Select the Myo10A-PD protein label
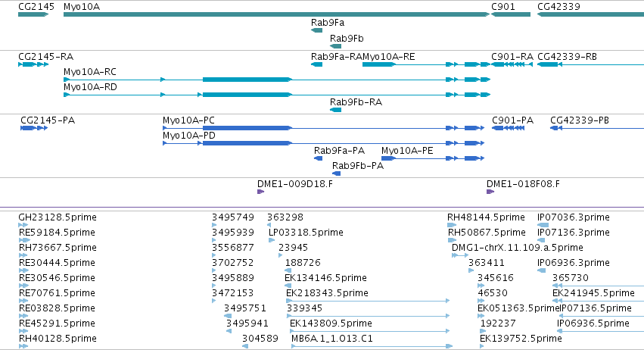Screen dimensions: 644x350 (x=189, y=136)
